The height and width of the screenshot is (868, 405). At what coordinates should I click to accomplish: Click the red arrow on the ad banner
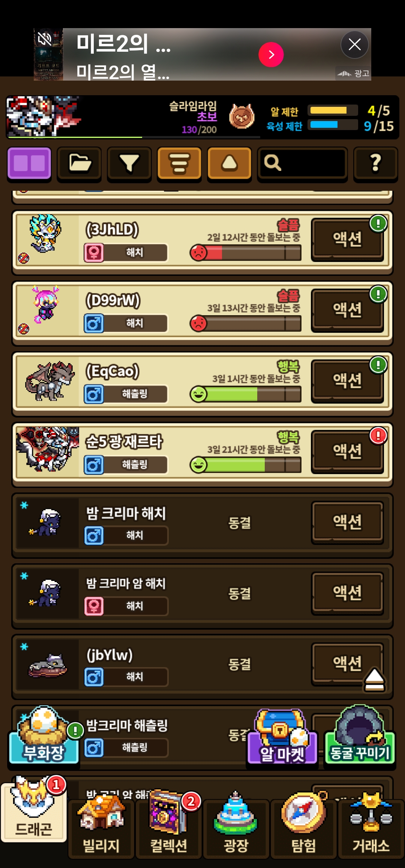[271, 55]
